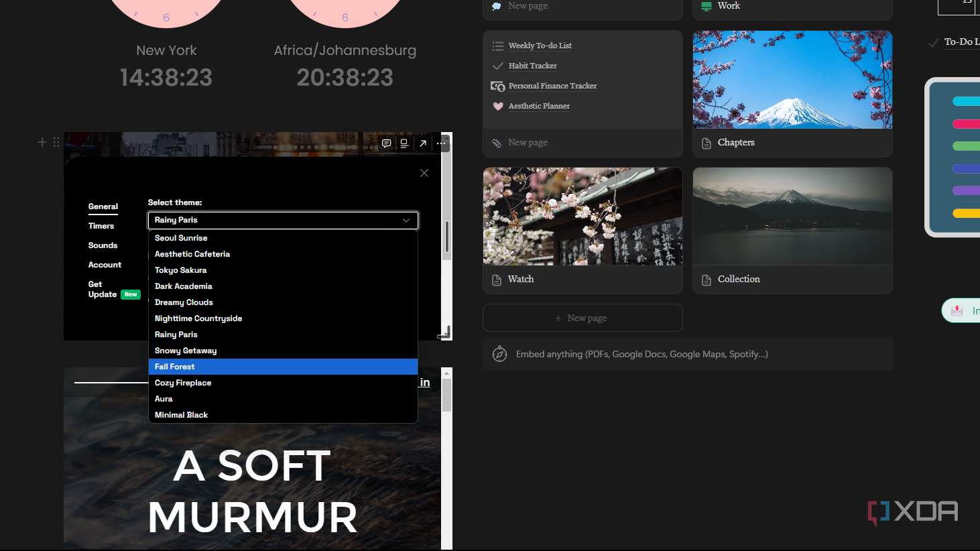Viewport: 980px width, 551px height.
Task: Select Snowy Getaway theme
Action: 283,351
